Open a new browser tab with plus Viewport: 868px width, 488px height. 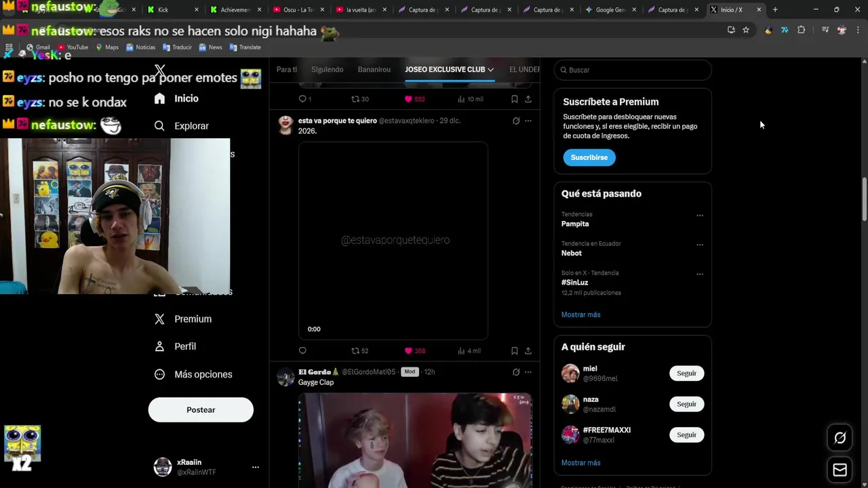tap(775, 9)
